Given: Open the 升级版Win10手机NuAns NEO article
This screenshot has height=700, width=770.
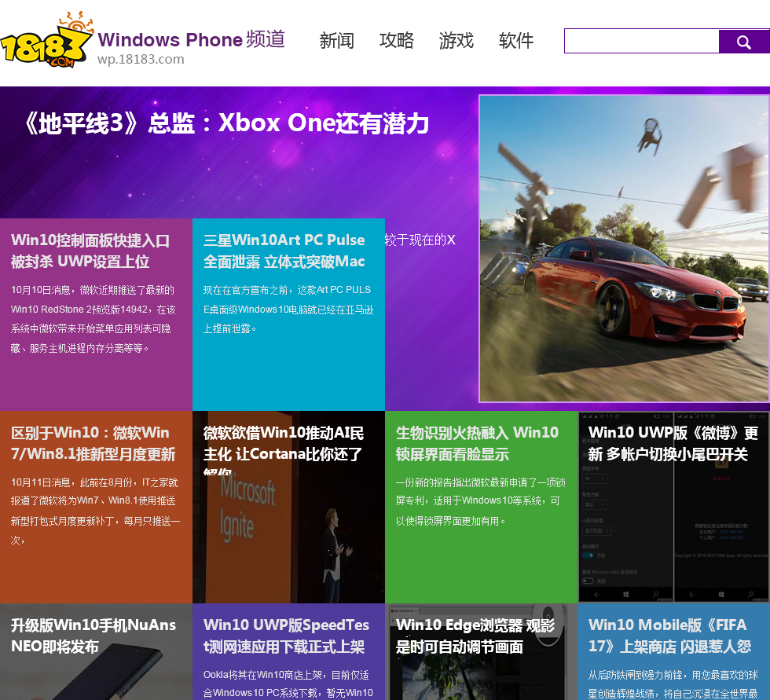Looking at the screenshot, I should coord(93,636).
